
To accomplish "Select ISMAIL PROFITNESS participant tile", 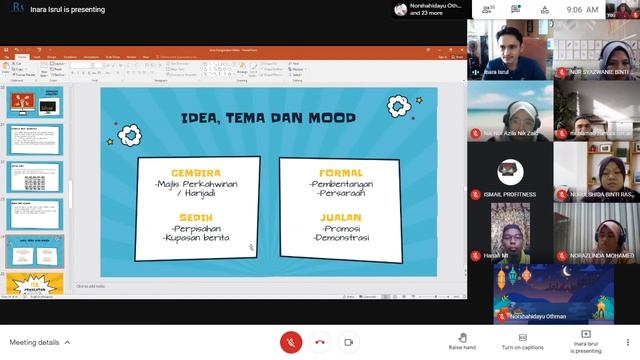I will pos(510,172).
